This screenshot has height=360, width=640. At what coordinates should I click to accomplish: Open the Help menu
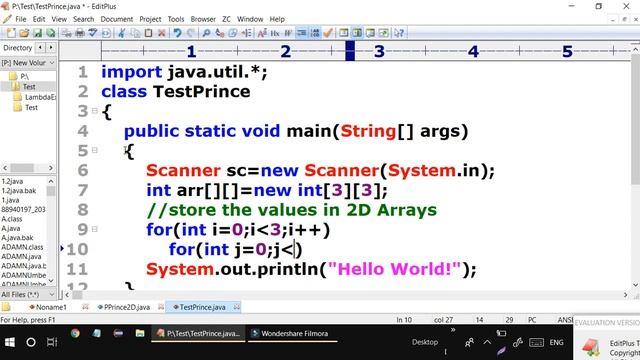coord(277,19)
